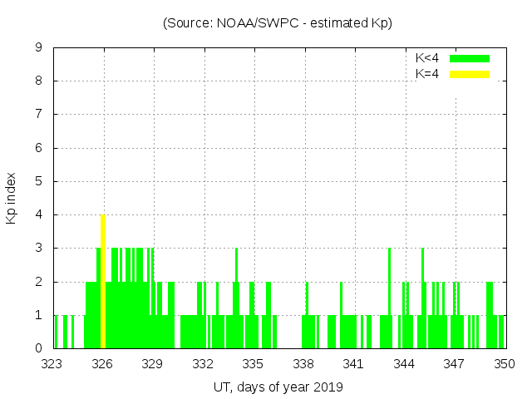
Task: Click the 'K=4' legend text
Action: (427, 74)
